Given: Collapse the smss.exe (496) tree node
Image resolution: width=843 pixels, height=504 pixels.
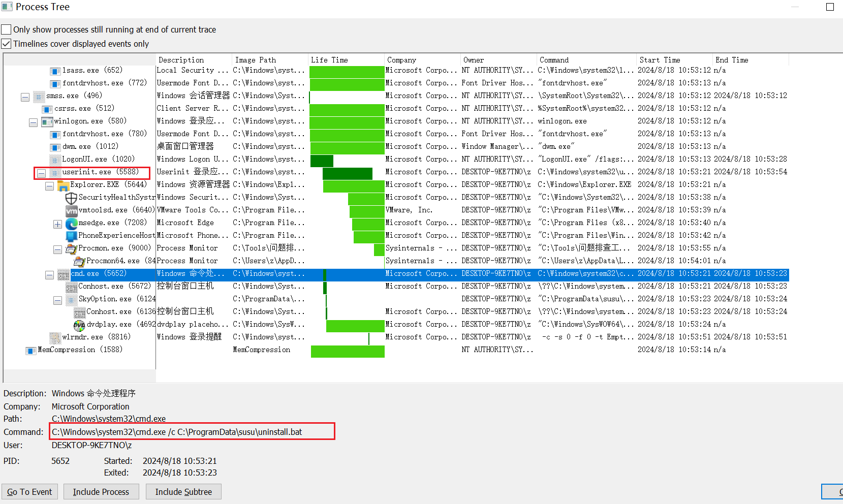Looking at the screenshot, I should (x=25, y=97).
